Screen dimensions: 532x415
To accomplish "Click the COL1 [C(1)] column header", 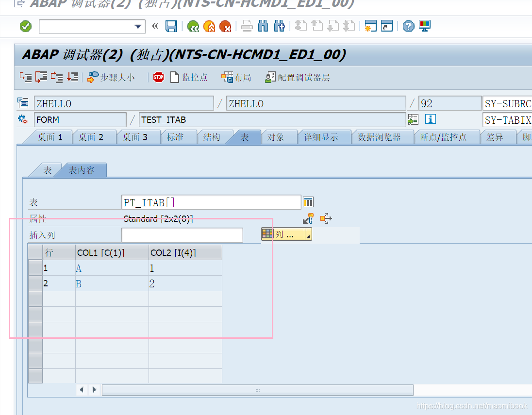I will (x=112, y=252).
